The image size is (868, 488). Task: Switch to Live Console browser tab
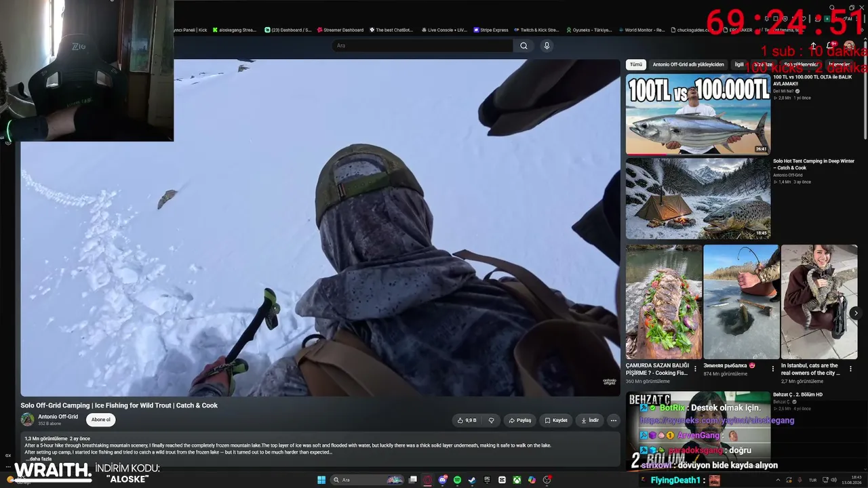pyautogui.click(x=444, y=30)
